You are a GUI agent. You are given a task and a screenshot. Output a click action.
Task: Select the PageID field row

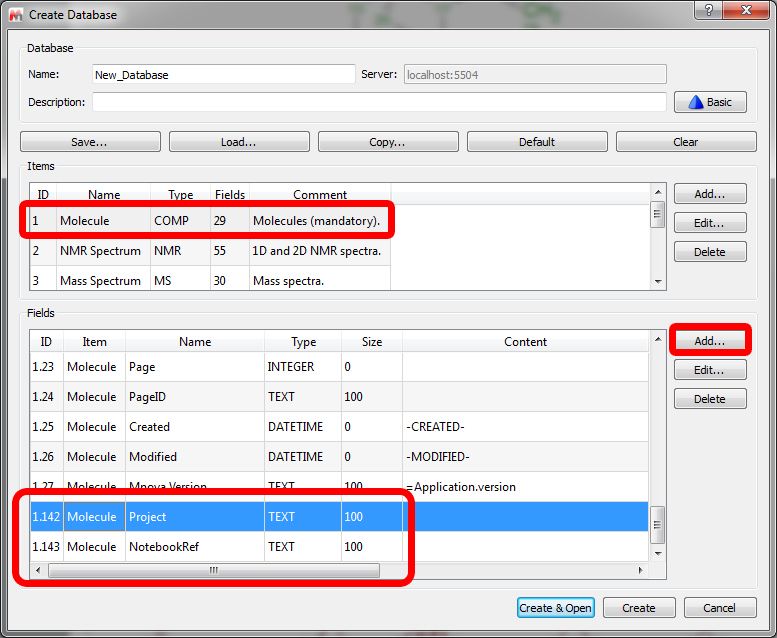339,397
